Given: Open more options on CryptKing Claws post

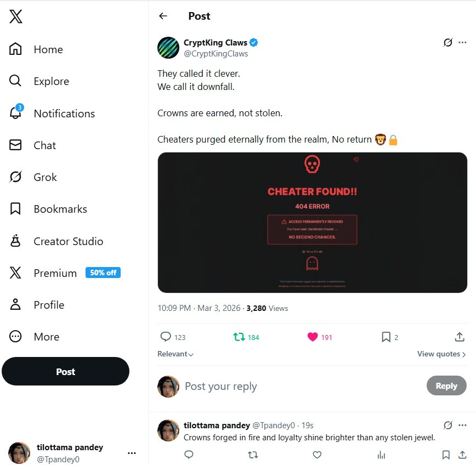Looking at the screenshot, I should tap(462, 42).
